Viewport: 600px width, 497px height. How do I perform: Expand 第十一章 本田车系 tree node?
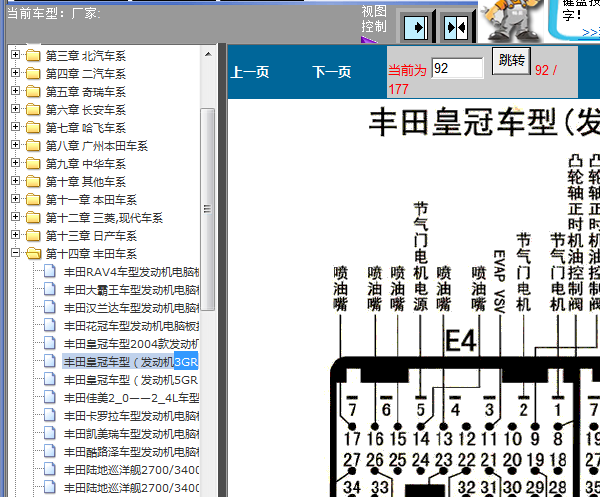tap(15, 198)
